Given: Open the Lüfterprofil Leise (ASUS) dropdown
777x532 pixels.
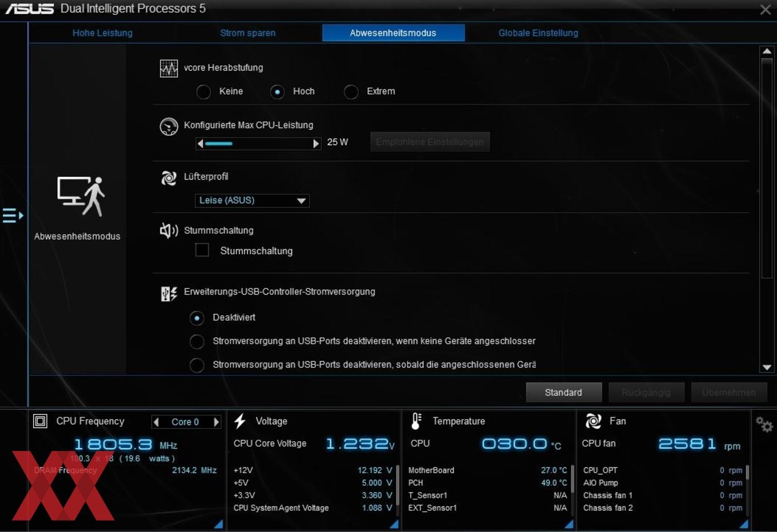Looking at the screenshot, I should tap(252, 200).
